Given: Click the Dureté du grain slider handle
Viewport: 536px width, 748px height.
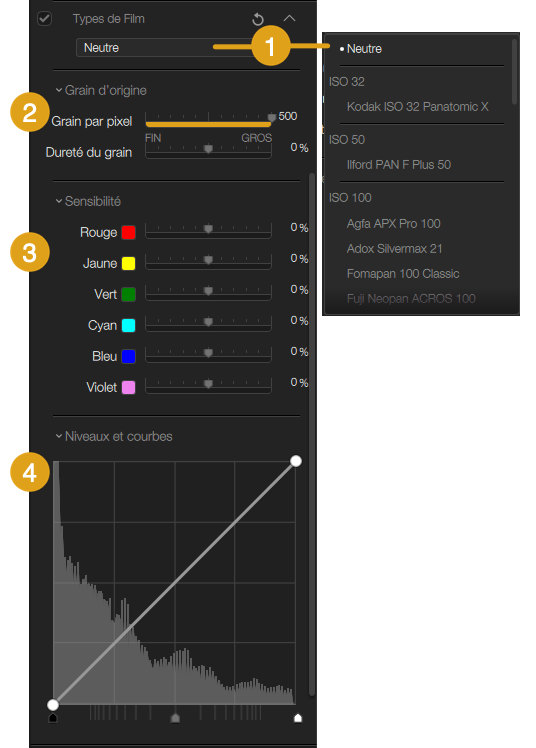Looking at the screenshot, I should 208,149.
